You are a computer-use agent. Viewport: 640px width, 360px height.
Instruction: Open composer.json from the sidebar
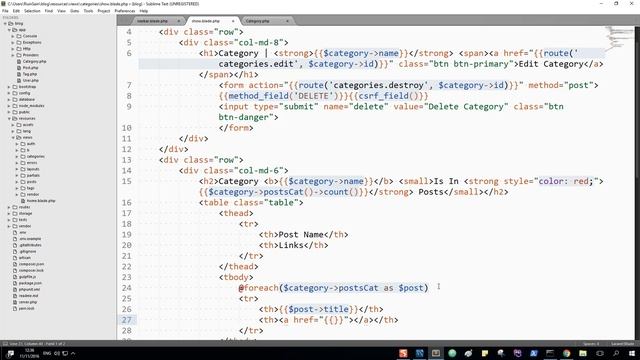[x=31, y=264]
